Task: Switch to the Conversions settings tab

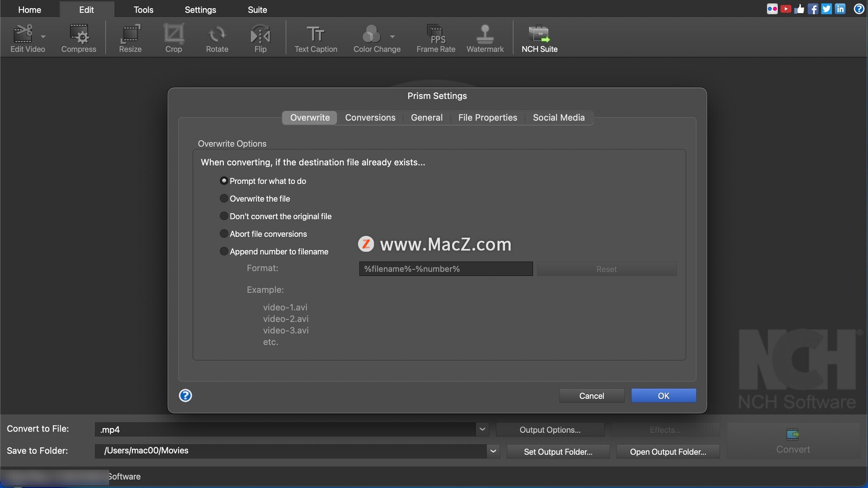Action: pyautogui.click(x=370, y=117)
